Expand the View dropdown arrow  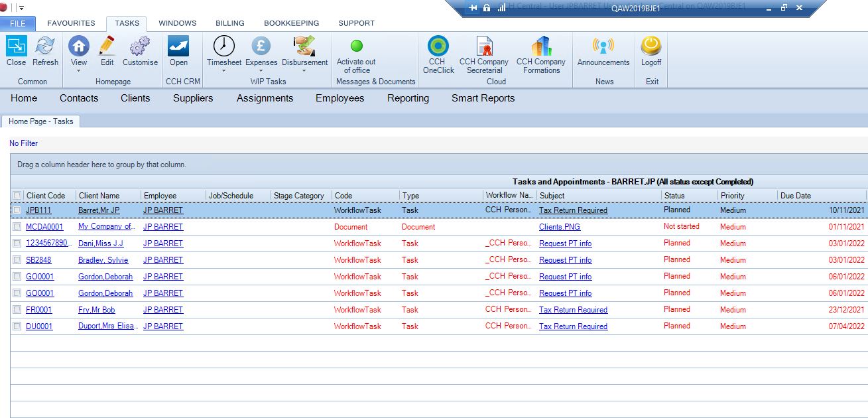[78, 71]
